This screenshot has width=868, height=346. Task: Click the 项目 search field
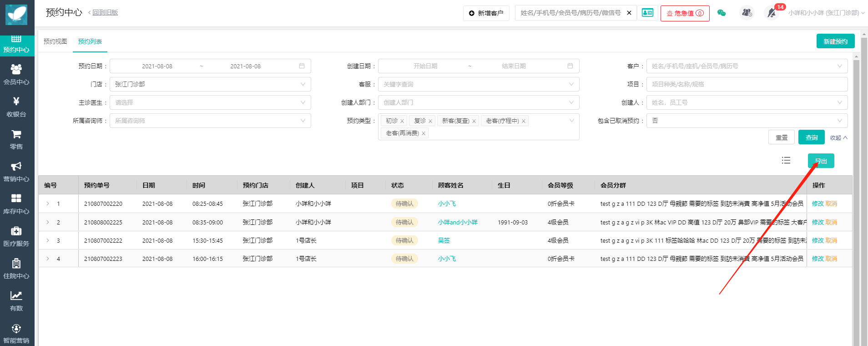[747, 84]
